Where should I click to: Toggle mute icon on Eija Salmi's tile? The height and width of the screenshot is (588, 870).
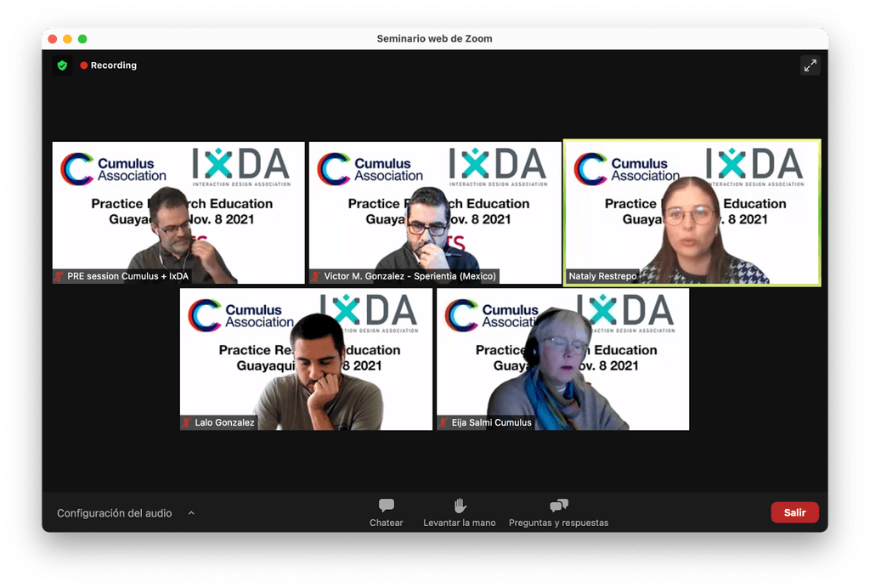tap(443, 421)
